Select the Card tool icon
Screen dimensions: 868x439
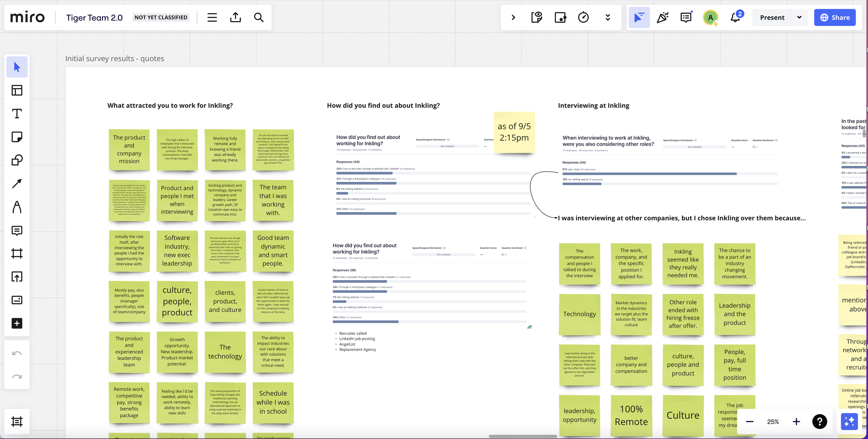click(x=17, y=300)
